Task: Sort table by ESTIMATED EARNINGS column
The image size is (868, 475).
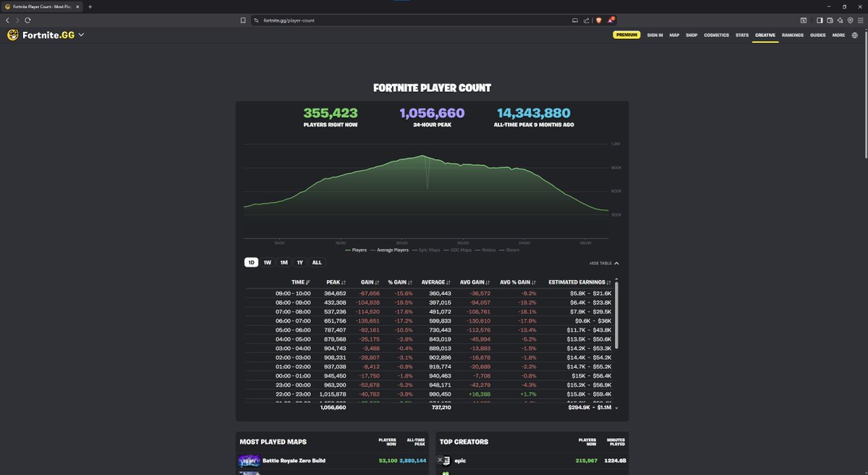Action: point(580,282)
